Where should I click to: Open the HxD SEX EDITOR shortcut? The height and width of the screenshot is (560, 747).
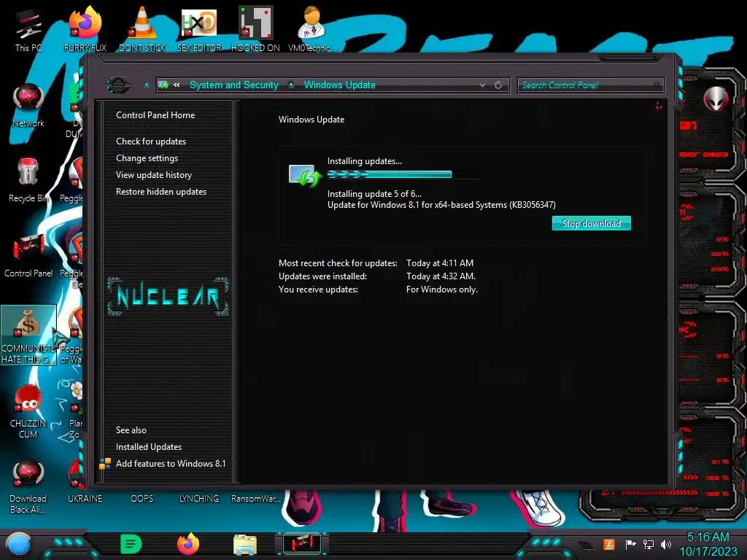199,29
